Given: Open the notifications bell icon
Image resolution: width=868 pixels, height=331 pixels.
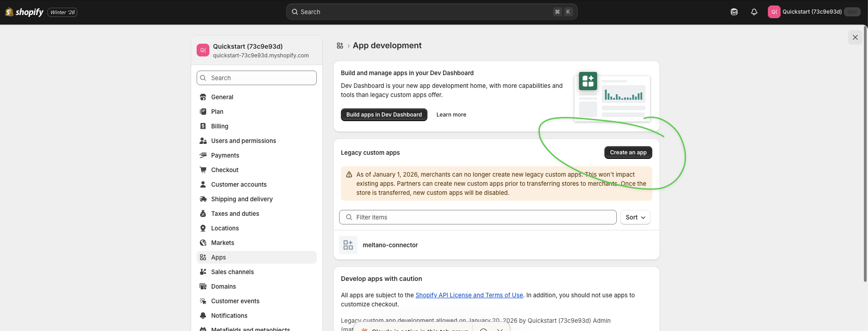Looking at the screenshot, I should coord(754,12).
